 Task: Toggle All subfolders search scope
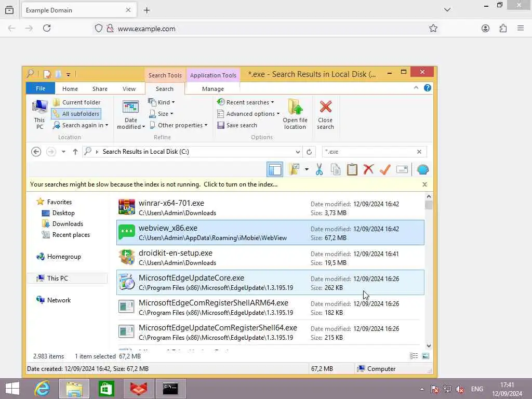[x=76, y=114]
